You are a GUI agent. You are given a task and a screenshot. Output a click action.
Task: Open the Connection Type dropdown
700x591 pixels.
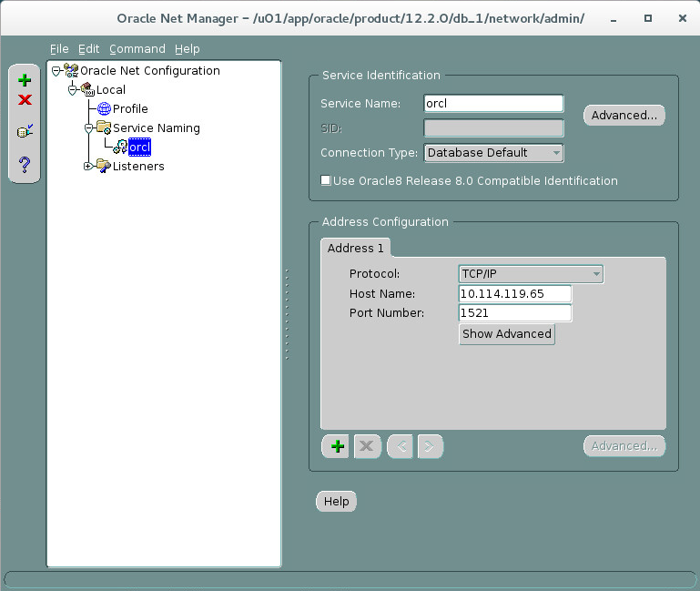coord(493,153)
